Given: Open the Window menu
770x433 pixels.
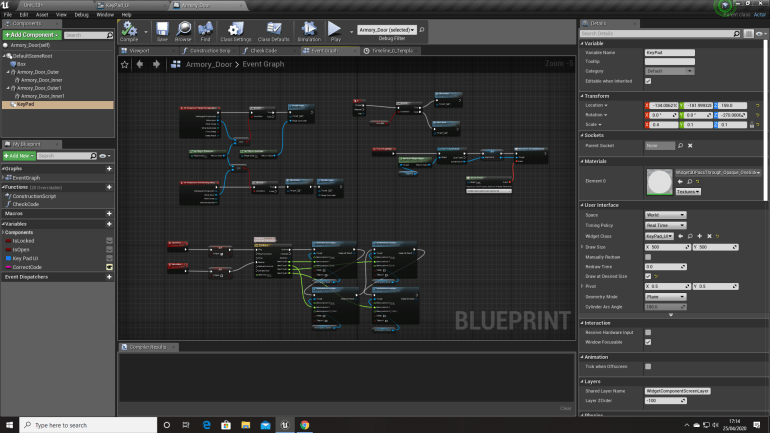Looking at the screenshot, I should (105, 15).
